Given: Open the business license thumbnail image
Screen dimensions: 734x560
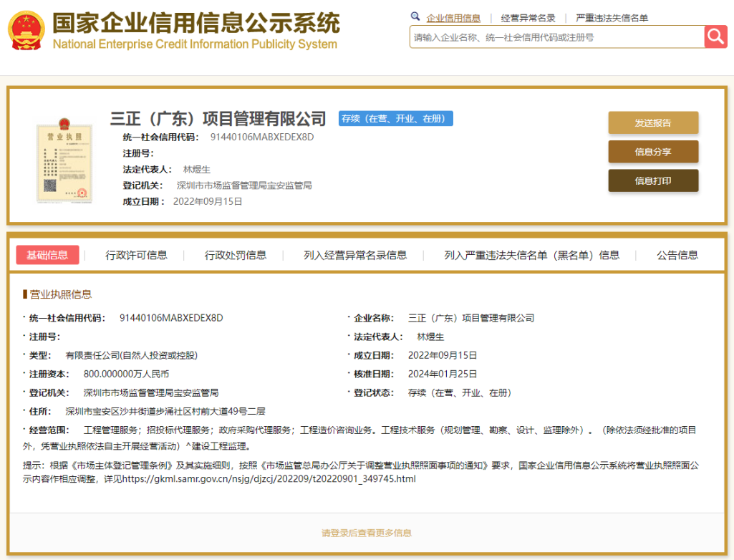Looking at the screenshot, I should (64, 160).
